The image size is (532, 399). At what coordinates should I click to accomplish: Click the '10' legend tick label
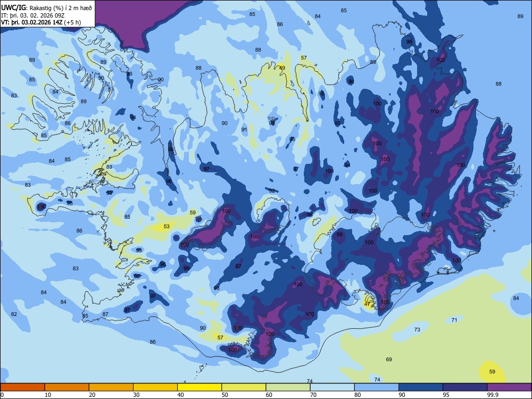48,395
